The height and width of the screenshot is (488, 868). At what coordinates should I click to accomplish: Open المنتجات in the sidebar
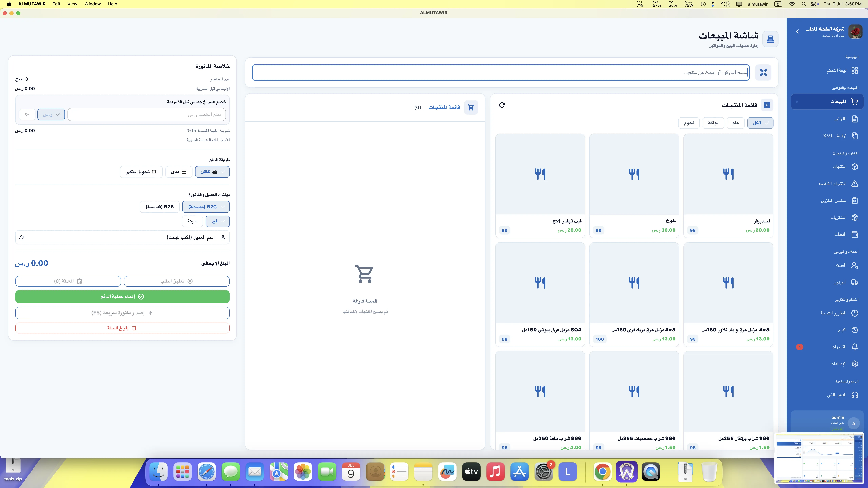click(x=827, y=167)
